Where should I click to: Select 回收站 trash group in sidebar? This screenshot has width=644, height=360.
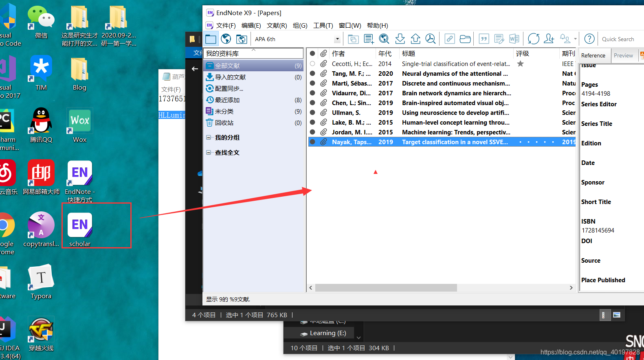(253, 123)
